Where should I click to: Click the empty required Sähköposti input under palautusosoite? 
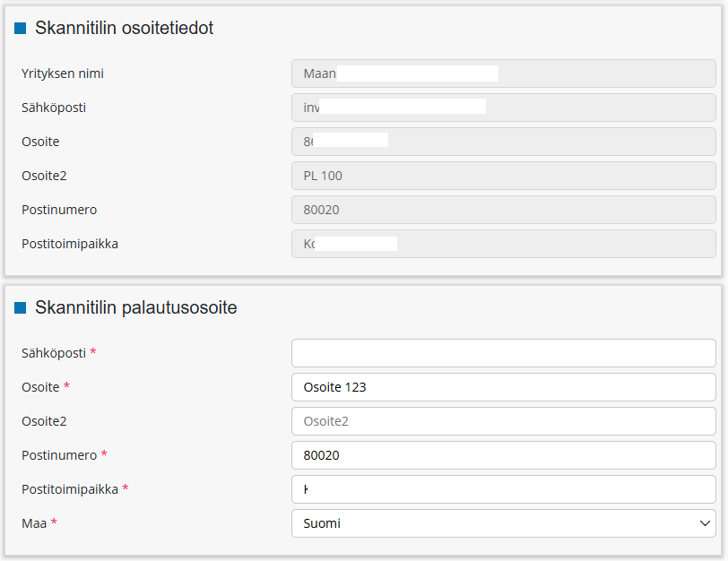click(x=504, y=353)
